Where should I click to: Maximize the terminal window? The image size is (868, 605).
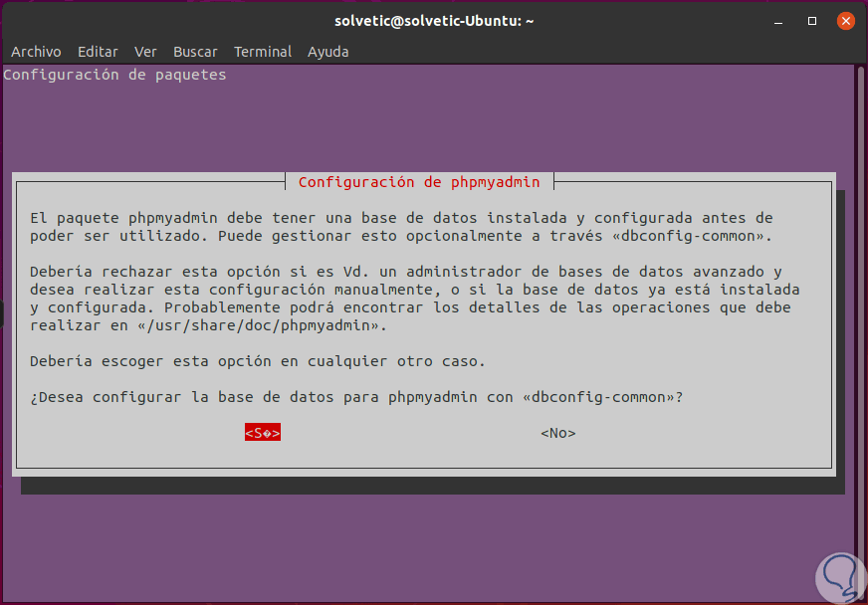click(812, 21)
